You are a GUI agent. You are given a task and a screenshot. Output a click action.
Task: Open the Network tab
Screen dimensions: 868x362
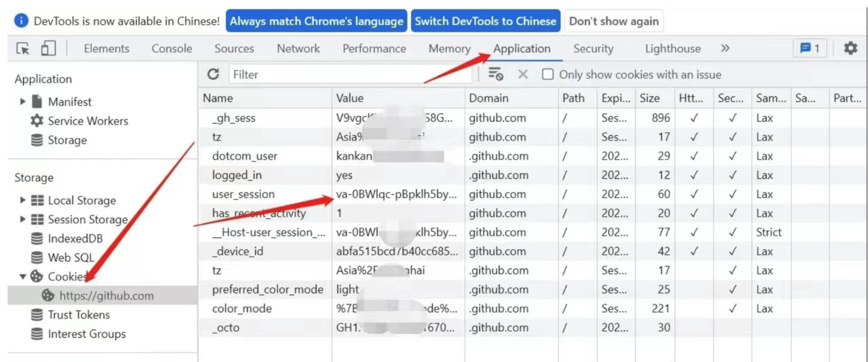(298, 48)
